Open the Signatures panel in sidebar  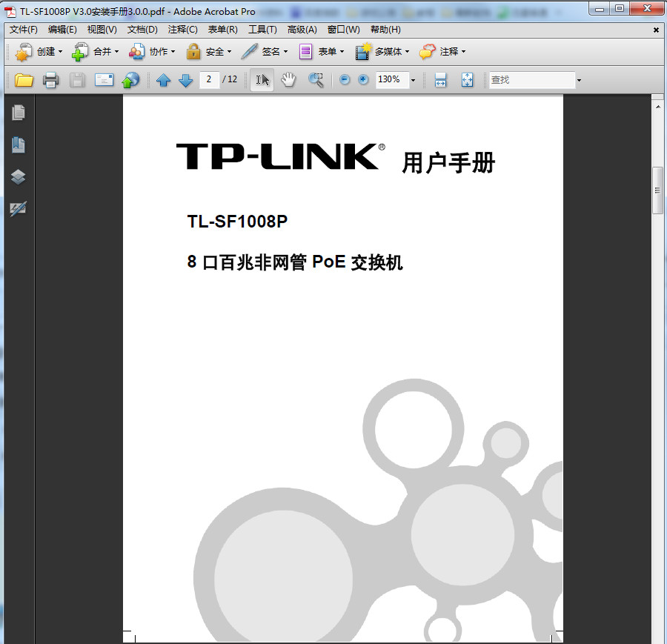click(x=19, y=208)
